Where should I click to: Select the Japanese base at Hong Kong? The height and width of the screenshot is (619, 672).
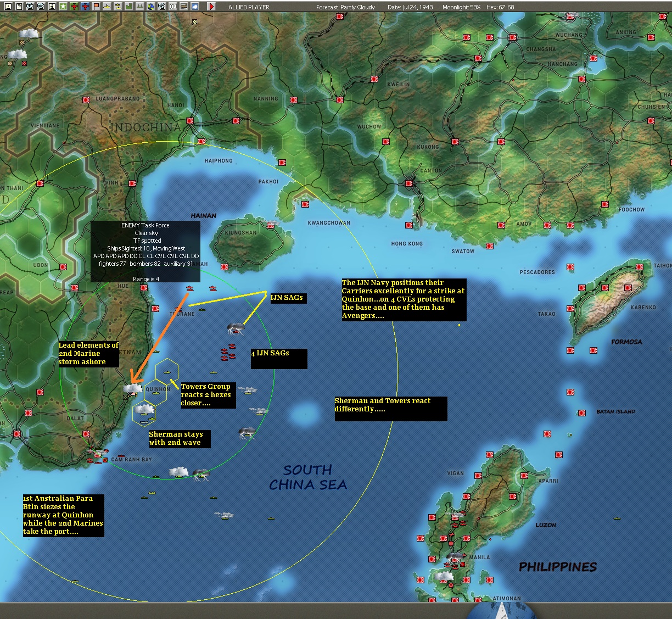(408, 225)
